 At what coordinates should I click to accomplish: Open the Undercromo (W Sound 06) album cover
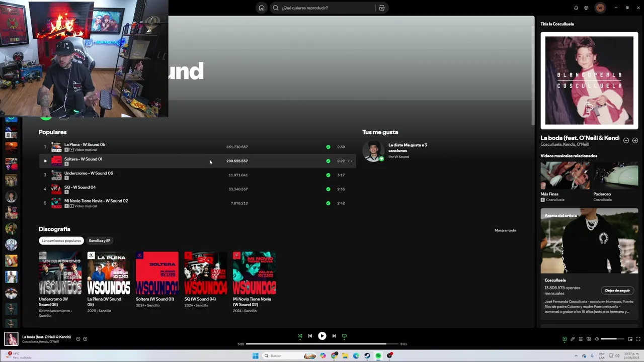pyautogui.click(x=60, y=273)
